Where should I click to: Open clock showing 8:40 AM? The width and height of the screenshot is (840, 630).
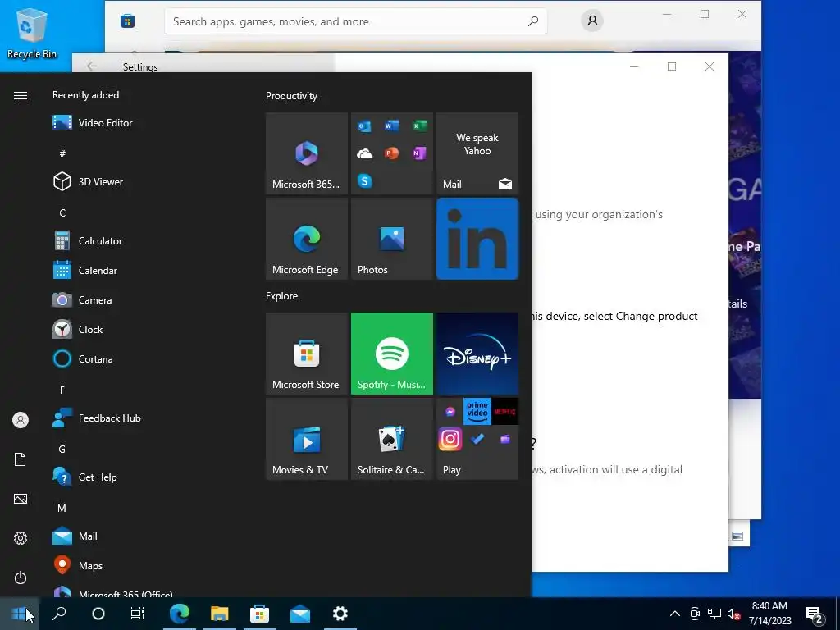tap(769, 614)
